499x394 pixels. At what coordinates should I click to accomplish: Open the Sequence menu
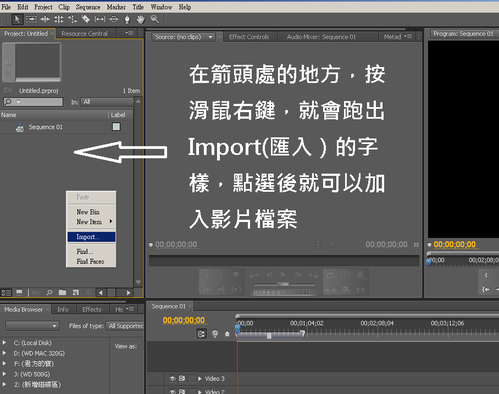(x=88, y=7)
